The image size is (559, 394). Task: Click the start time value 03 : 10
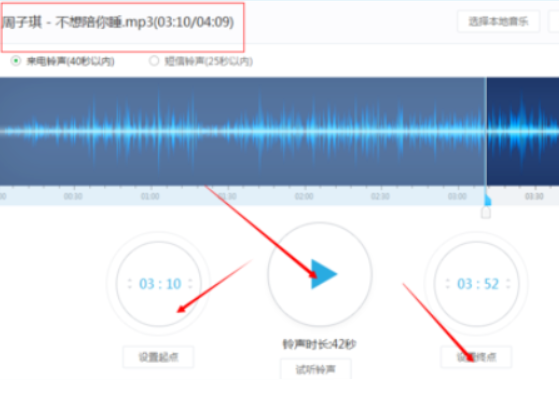[160, 284]
